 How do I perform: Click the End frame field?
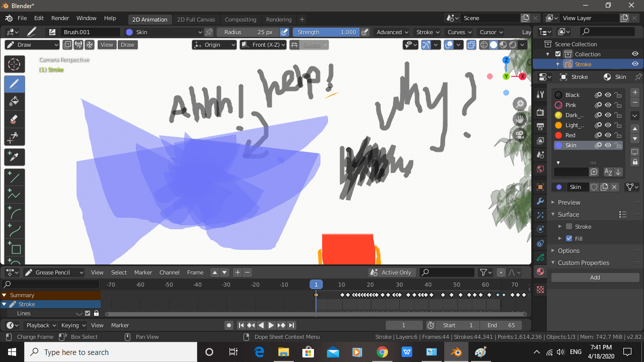pos(502,325)
